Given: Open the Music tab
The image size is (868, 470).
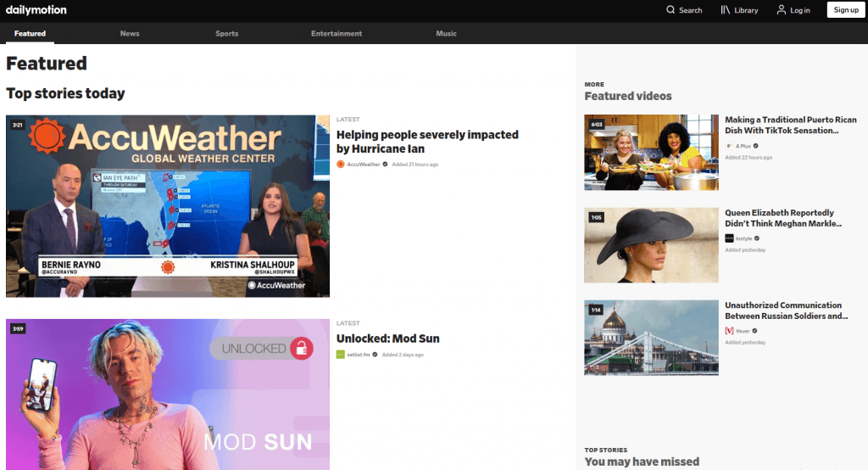Looking at the screenshot, I should coord(446,33).
